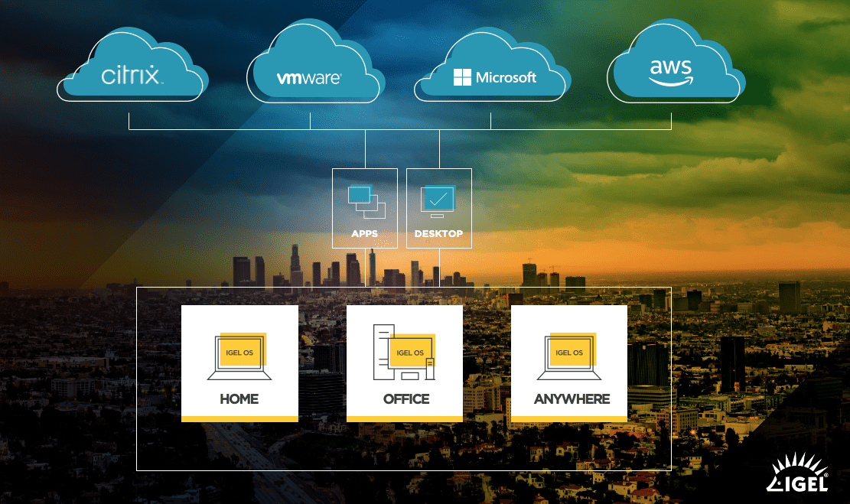Click the yellow bar beneath Home card
This screenshot has height=504, width=850.
coord(239,418)
